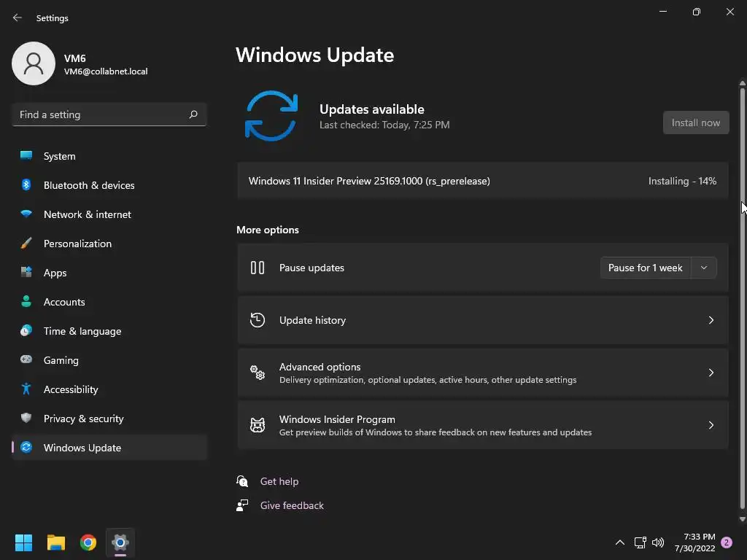Click the Advanced options gears icon
The image size is (747, 560).
pos(258,373)
